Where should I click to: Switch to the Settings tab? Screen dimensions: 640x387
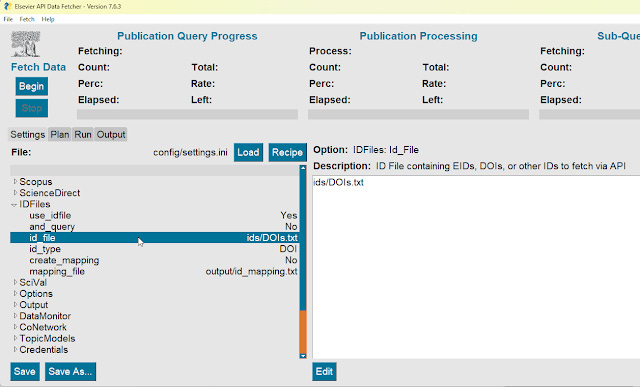pyautogui.click(x=27, y=134)
